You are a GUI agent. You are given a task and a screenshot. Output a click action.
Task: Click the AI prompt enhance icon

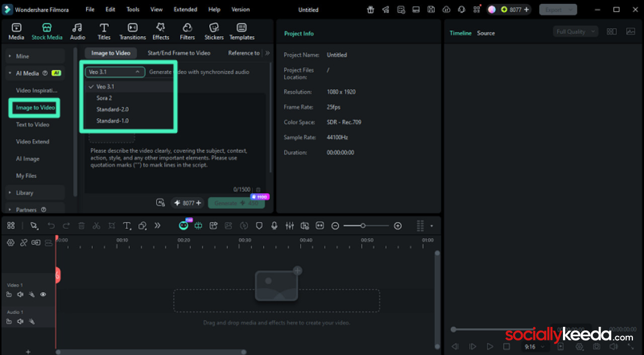[x=160, y=203]
